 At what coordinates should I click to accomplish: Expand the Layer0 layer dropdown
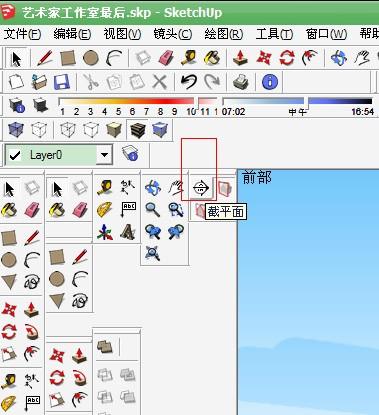(104, 155)
